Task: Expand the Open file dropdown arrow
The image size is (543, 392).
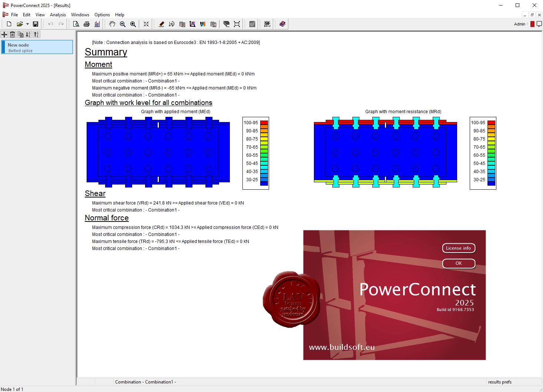Action: 27,24
